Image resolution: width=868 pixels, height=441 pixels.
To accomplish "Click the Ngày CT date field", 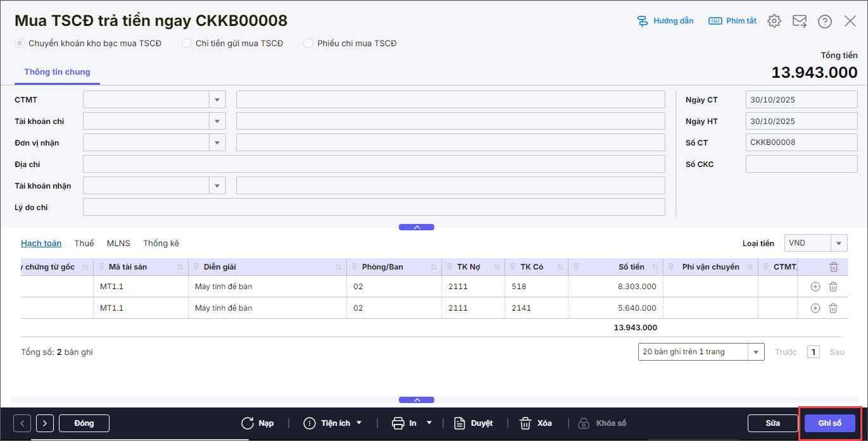I will tap(802, 99).
